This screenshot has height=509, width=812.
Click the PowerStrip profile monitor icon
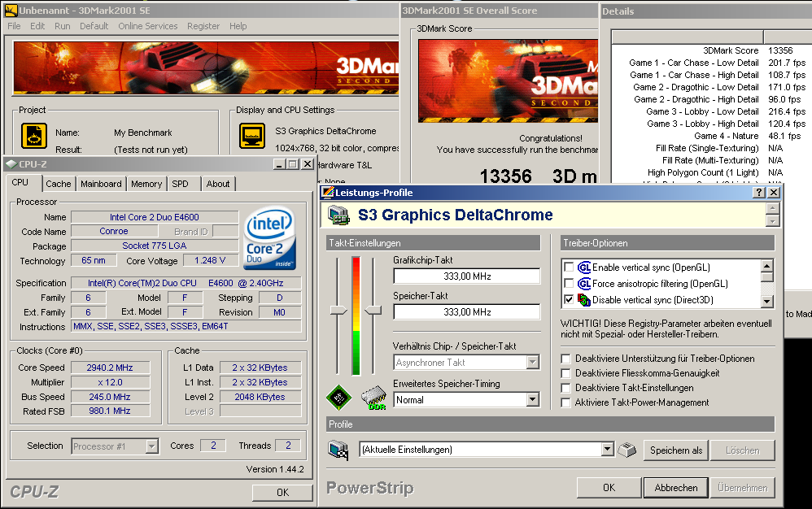338,450
